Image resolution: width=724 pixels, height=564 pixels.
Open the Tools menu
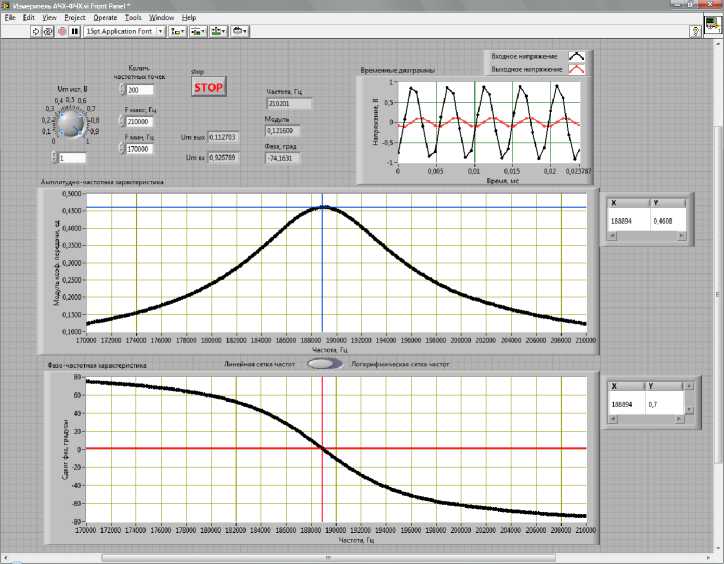(x=133, y=18)
